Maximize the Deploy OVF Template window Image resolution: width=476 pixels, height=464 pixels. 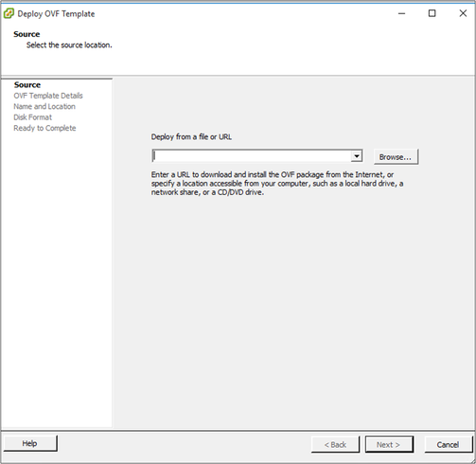tap(432, 13)
